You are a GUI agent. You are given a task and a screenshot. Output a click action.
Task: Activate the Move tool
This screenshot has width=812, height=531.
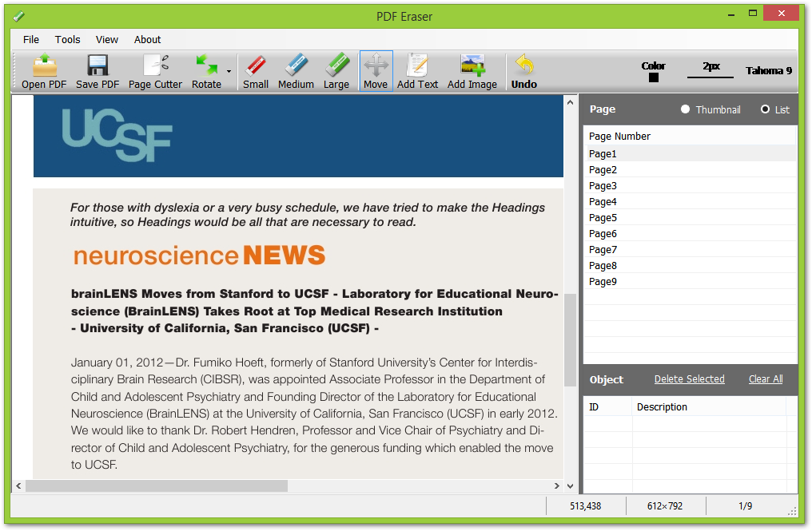(x=376, y=71)
